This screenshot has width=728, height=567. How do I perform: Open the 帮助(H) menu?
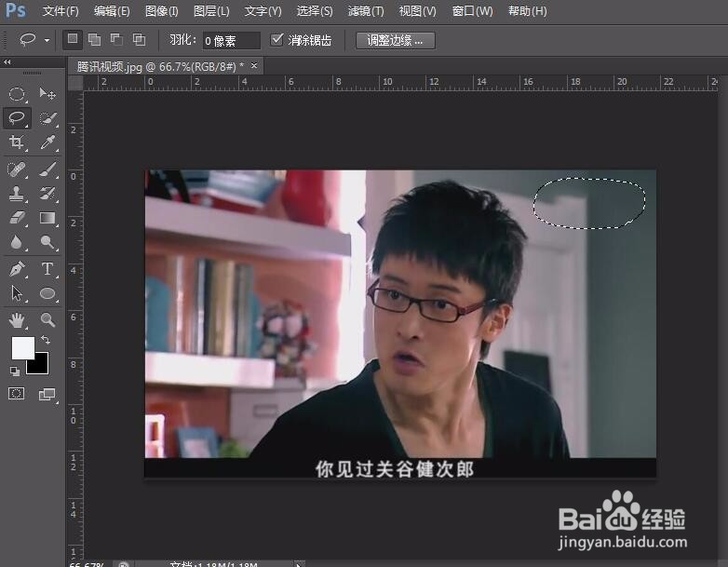coord(528,10)
